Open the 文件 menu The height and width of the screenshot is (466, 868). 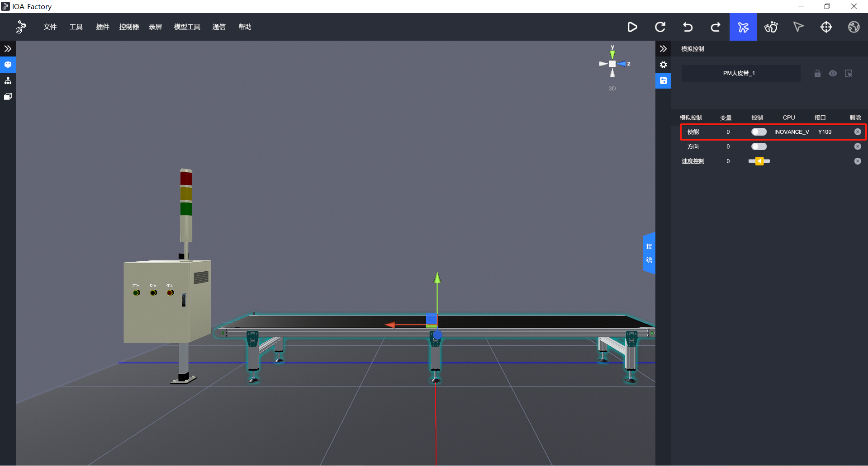[50, 27]
